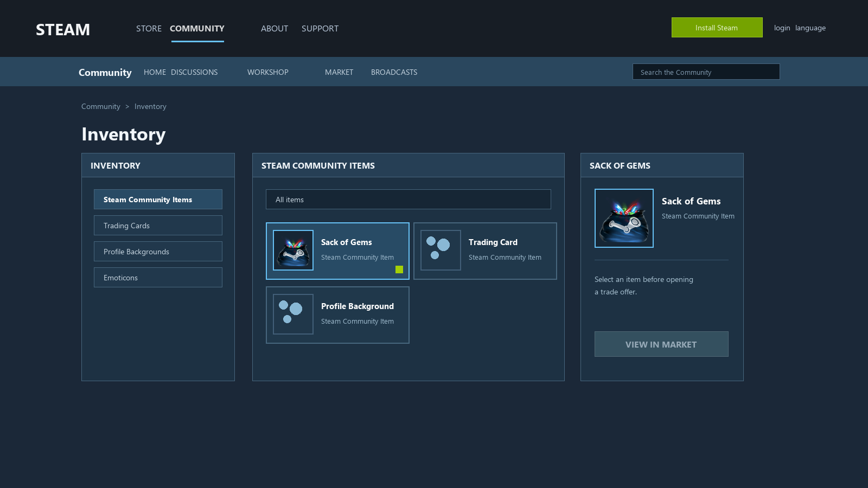Screen dimensions: 868x488
Task: Click the Trading Card placeholder icon
Action: coord(441,250)
